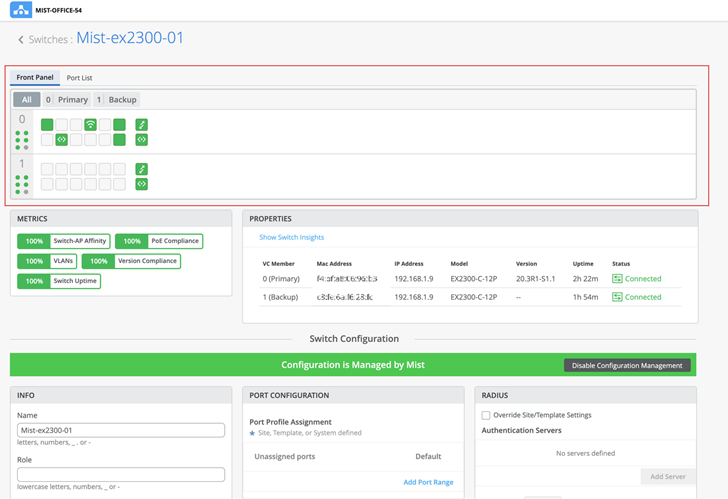The height and width of the screenshot is (499, 728).
Task: Click the Mist logo icon
Action: pos(21,10)
